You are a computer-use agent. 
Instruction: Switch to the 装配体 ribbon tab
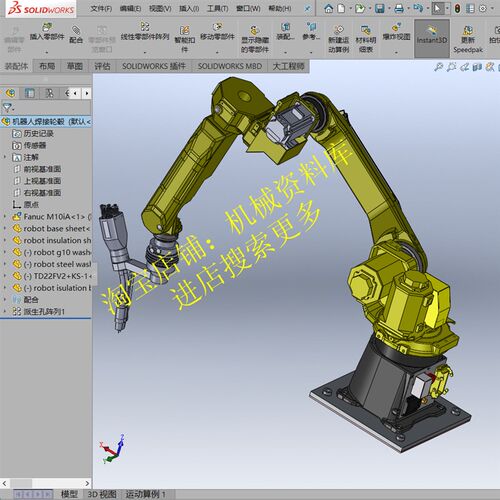(x=16, y=66)
